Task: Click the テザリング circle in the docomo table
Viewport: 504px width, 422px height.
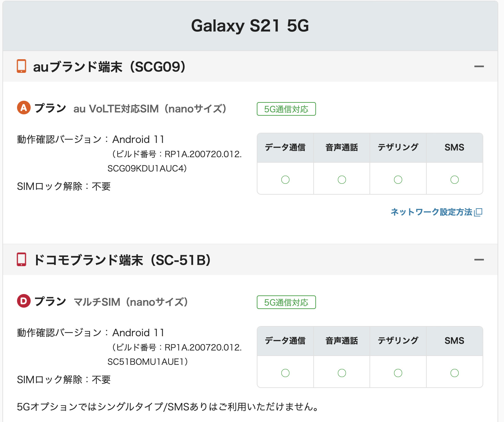Action: (x=398, y=373)
